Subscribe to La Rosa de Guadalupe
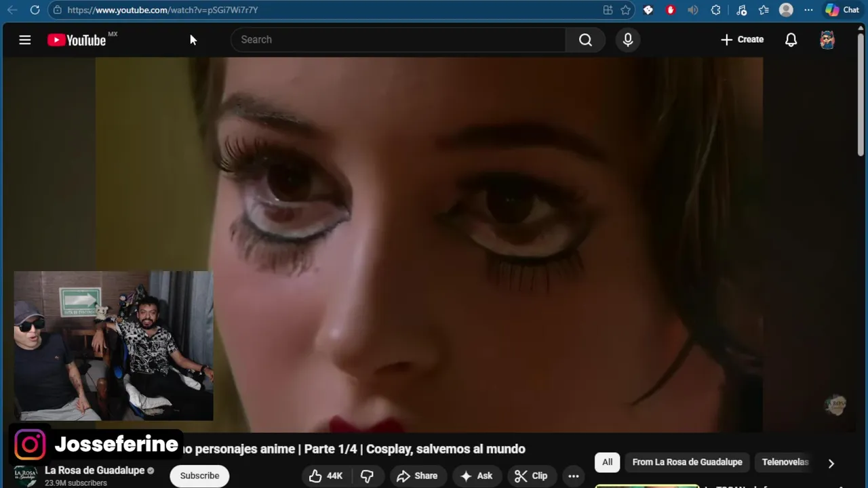The width and height of the screenshot is (868, 488). (x=199, y=476)
